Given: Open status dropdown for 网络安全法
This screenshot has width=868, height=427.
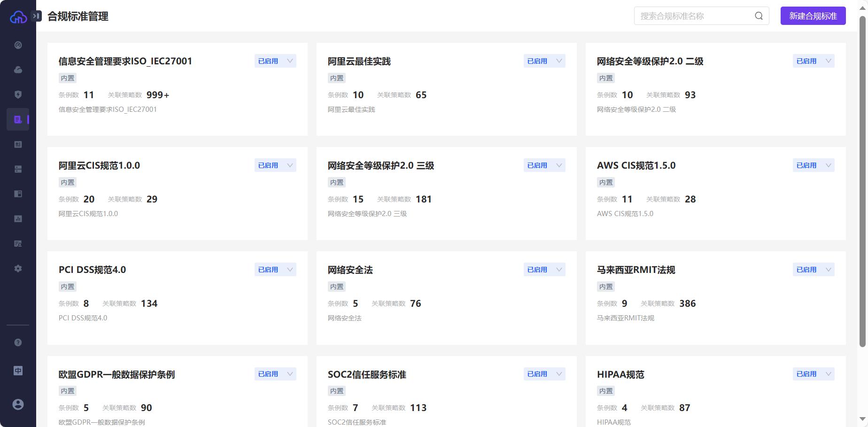Looking at the screenshot, I should 544,270.
